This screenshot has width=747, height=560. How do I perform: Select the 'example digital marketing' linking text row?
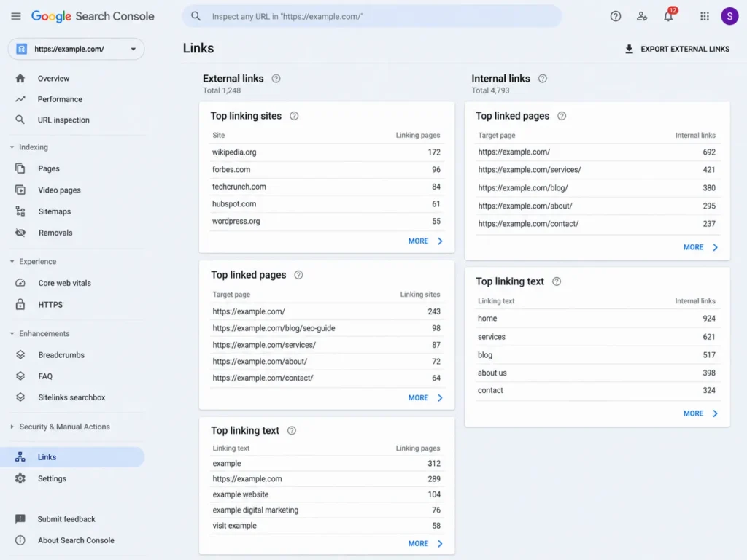[x=326, y=510]
